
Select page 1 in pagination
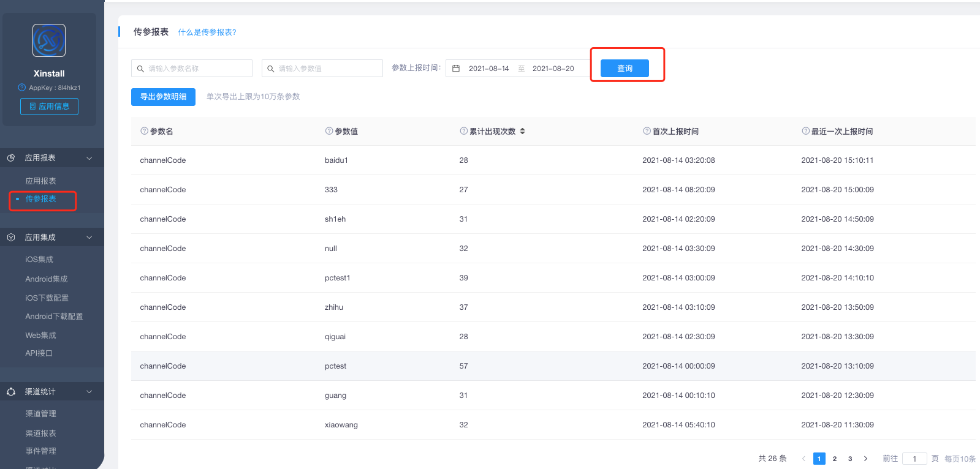point(819,459)
